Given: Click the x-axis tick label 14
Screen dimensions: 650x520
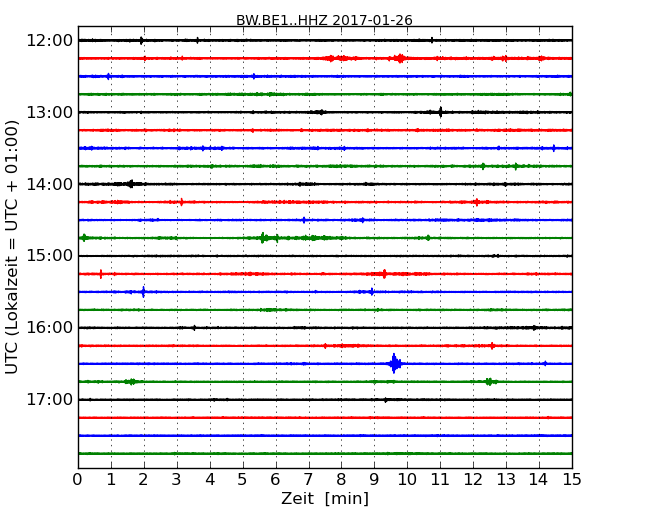Looking at the screenshot, I should [x=539, y=480].
